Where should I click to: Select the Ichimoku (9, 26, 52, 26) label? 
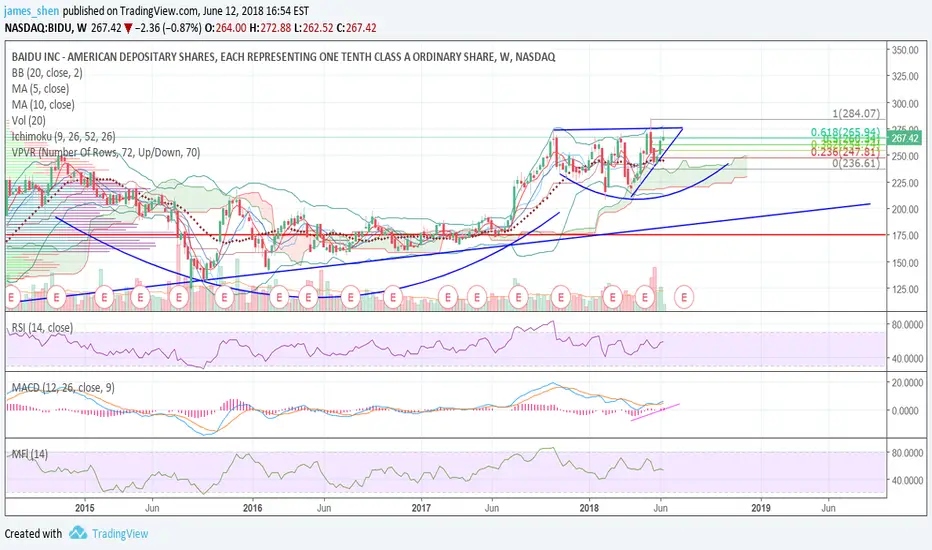click(x=64, y=137)
